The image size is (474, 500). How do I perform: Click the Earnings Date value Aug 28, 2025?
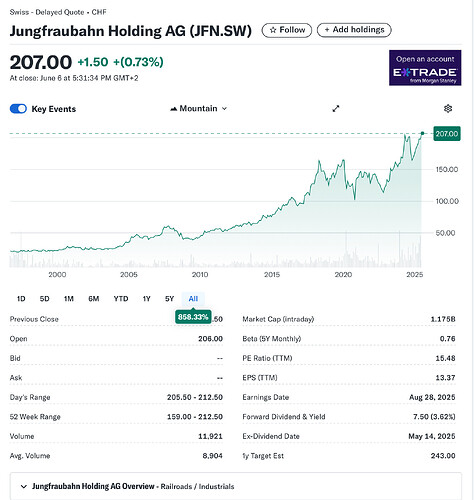click(x=432, y=397)
